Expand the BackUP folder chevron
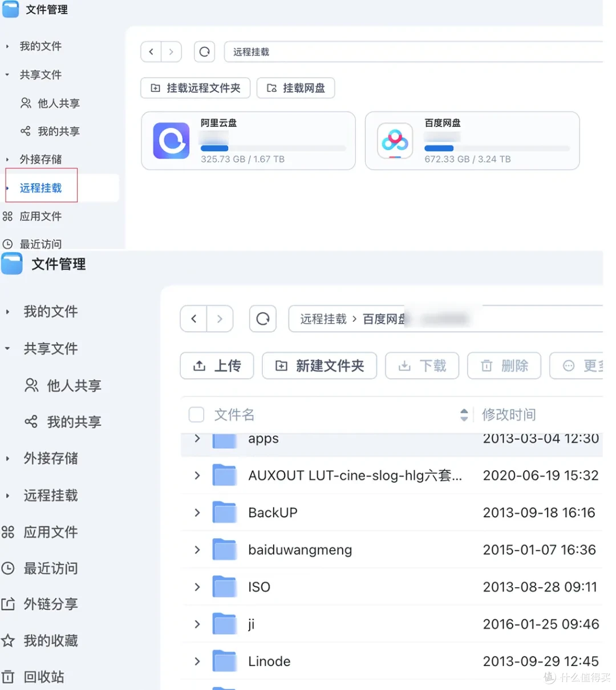Image resolution: width=616 pixels, height=690 pixels. coord(197,513)
